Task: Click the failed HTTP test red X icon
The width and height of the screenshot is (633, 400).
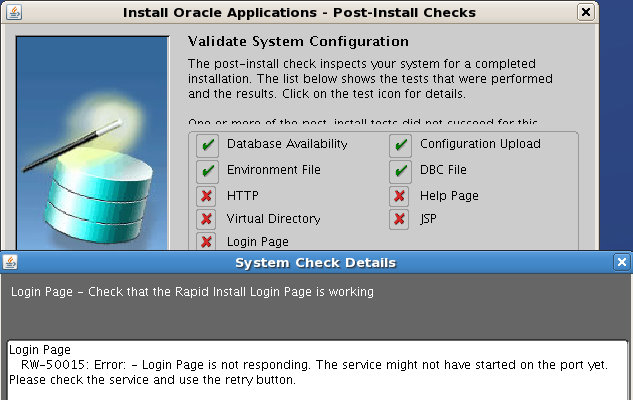Action: (x=207, y=196)
